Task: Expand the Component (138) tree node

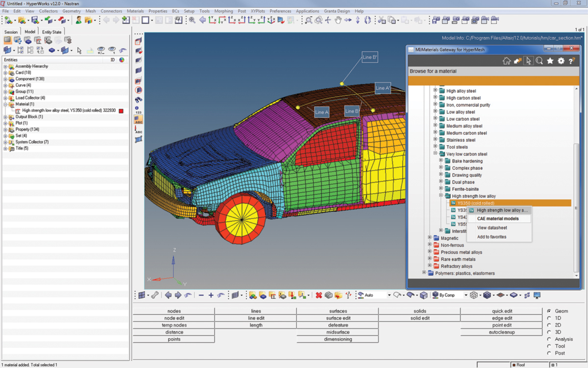Action: (x=5, y=79)
